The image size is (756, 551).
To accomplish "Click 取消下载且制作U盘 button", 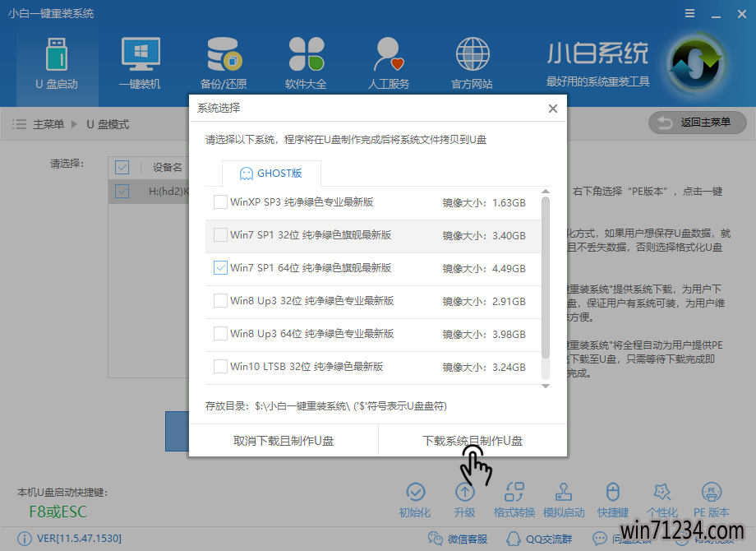I will [x=283, y=441].
